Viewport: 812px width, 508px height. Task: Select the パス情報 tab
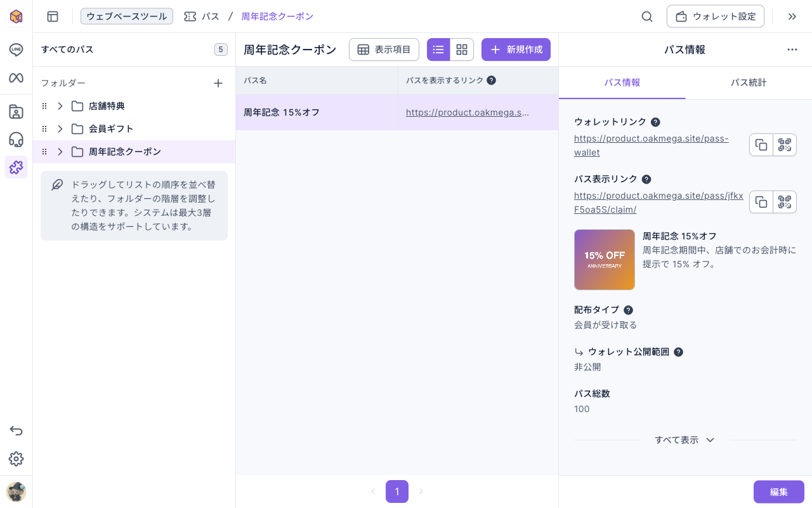[x=622, y=83]
